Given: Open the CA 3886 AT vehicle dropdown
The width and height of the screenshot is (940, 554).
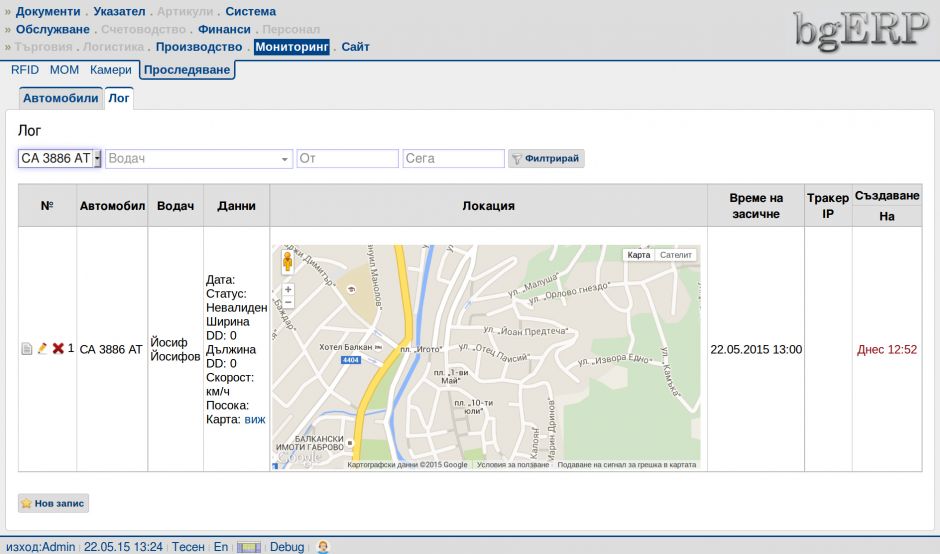Looking at the screenshot, I should point(97,158).
